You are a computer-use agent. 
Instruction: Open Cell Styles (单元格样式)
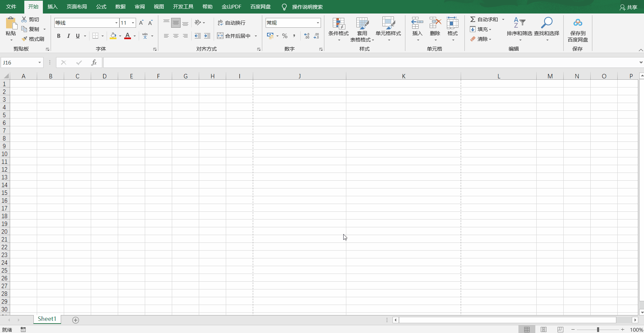[x=388, y=29]
